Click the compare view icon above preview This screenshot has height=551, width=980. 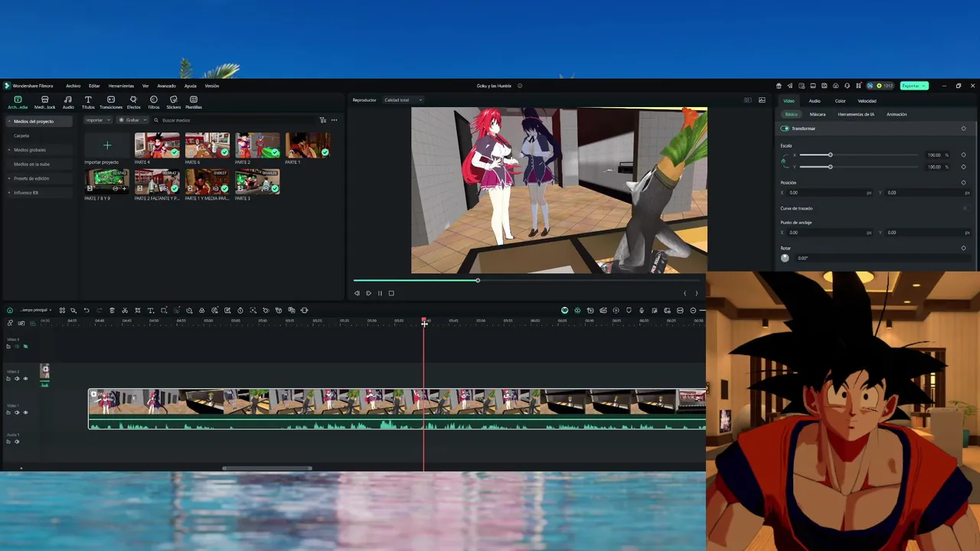[748, 100]
